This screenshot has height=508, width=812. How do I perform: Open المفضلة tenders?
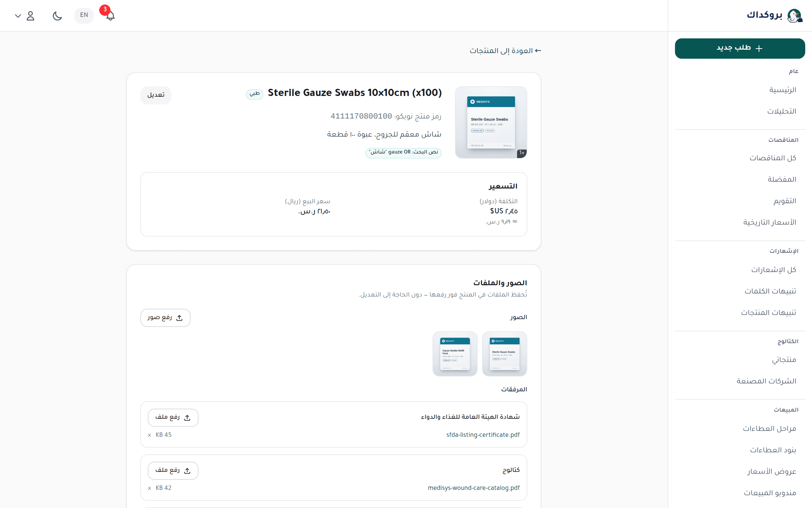[x=782, y=179]
